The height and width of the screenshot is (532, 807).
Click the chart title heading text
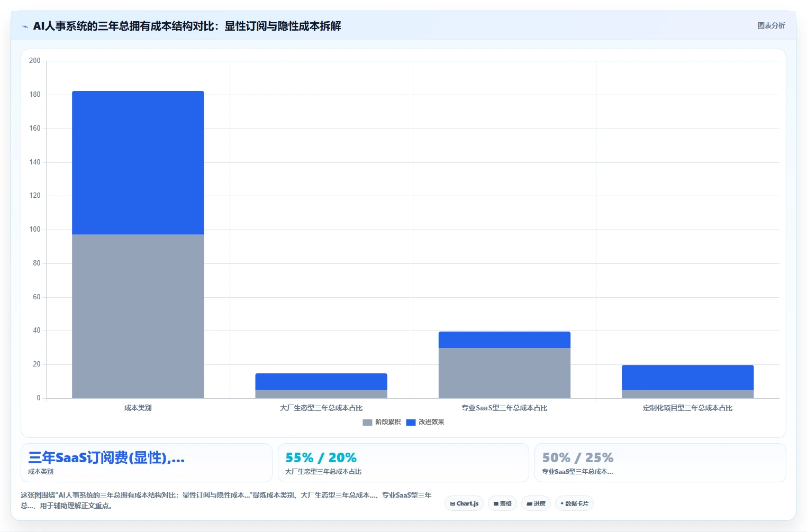(x=187, y=26)
